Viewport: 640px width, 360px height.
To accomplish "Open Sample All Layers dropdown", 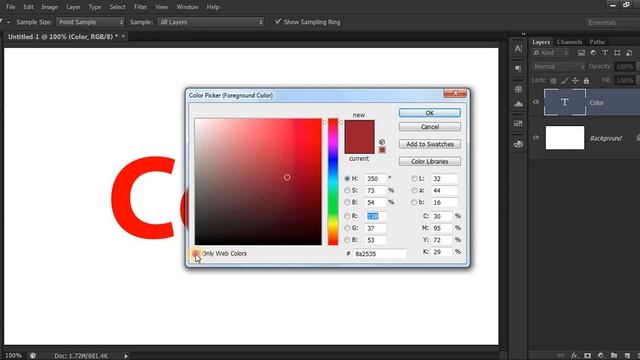I will [x=211, y=22].
